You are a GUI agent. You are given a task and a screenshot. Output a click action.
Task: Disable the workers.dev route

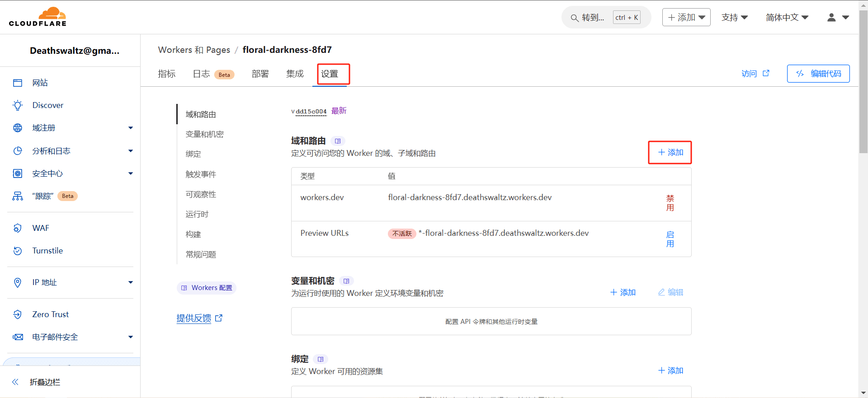670,203
